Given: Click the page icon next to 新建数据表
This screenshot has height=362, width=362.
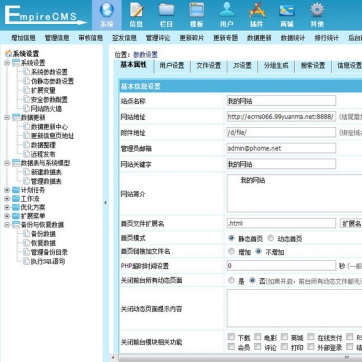Looking at the screenshot, I should point(26,172).
